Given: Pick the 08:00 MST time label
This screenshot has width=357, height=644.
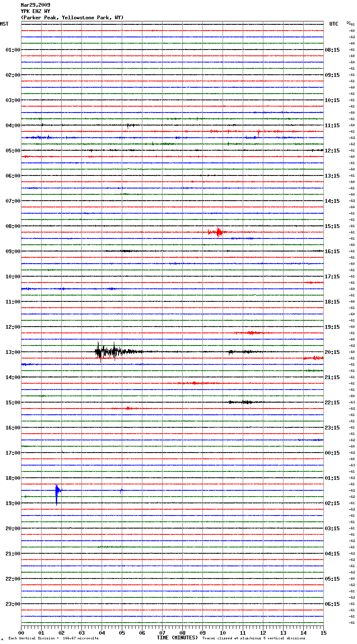Looking at the screenshot, I should pos(13,226).
